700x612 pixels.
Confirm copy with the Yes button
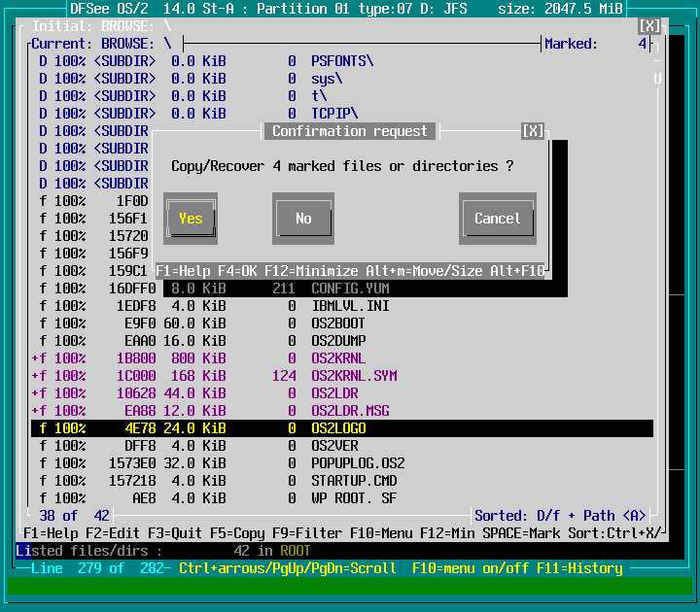(x=191, y=219)
